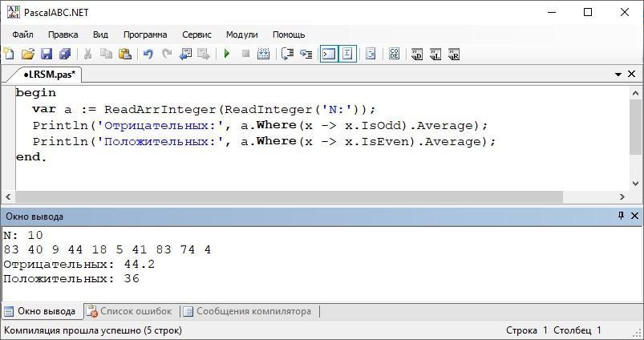The height and width of the screenshot is (340, 644).
Task: Open the Программа menu
Action: [145, 35]
